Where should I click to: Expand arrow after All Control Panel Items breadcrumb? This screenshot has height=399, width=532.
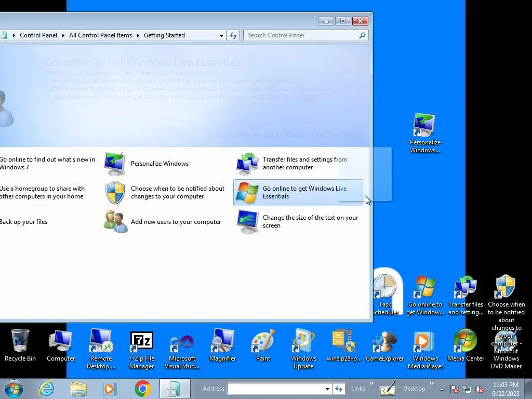(138, 35)
